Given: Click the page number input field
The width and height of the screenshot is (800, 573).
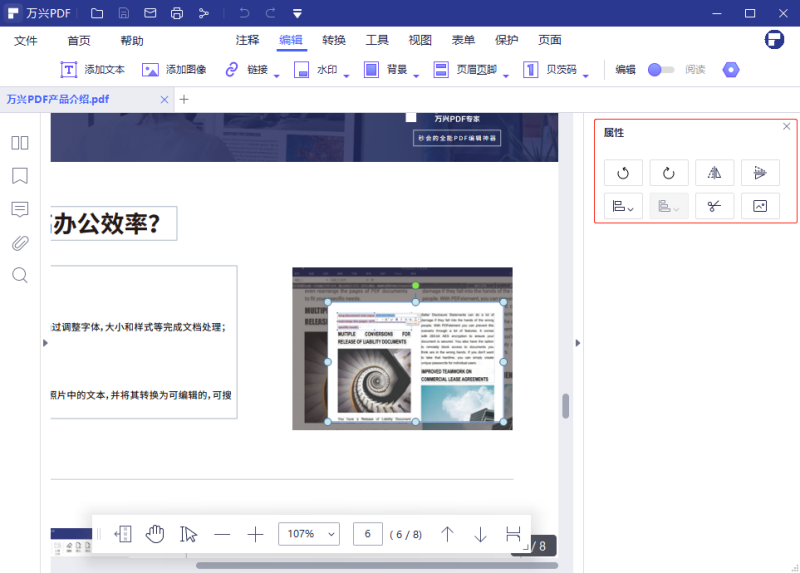Looking at the screenshot, I should point(367,534).
